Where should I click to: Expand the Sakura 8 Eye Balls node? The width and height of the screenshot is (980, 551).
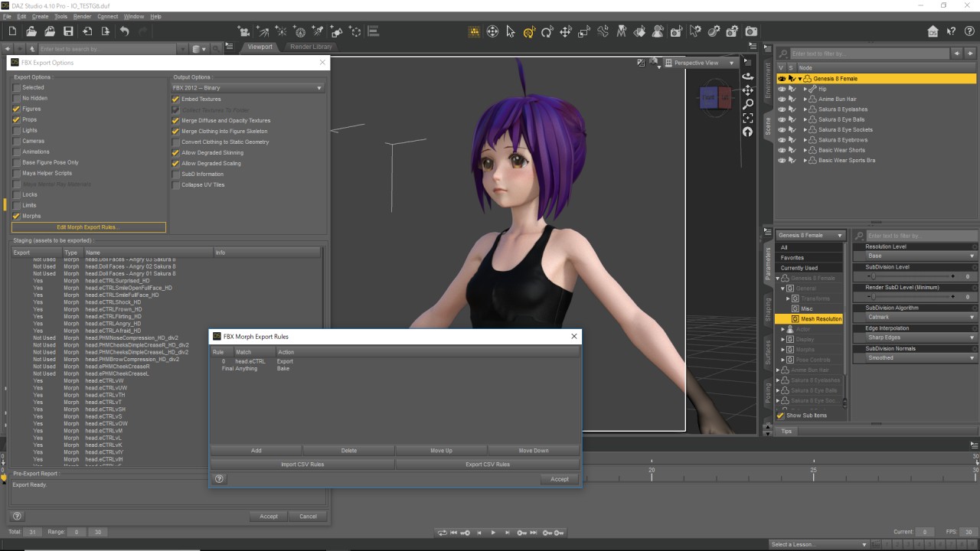pyautogui.click(x=805, y=119)
